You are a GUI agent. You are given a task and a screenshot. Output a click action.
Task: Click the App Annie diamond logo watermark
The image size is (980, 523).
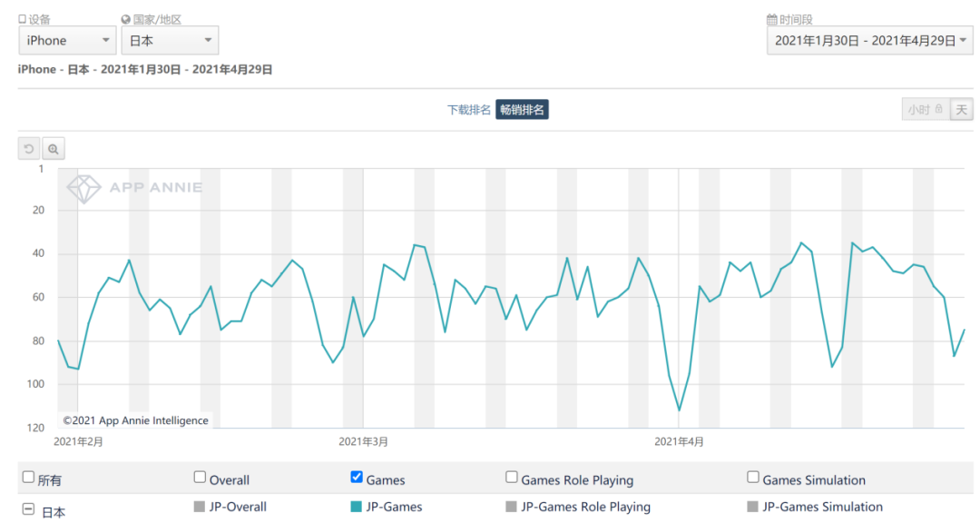84,188
